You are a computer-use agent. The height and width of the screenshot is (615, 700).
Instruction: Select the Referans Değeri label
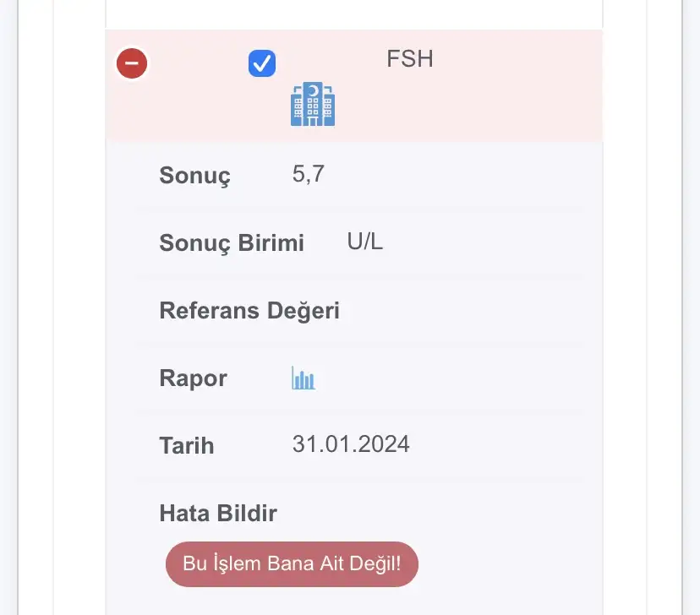(249, 311)
